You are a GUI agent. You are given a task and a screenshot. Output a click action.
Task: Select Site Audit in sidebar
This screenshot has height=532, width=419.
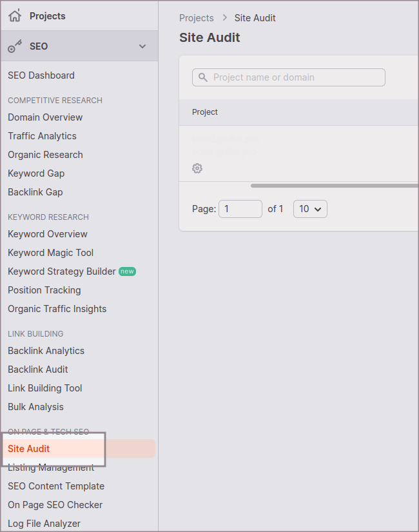pos(29,449)
